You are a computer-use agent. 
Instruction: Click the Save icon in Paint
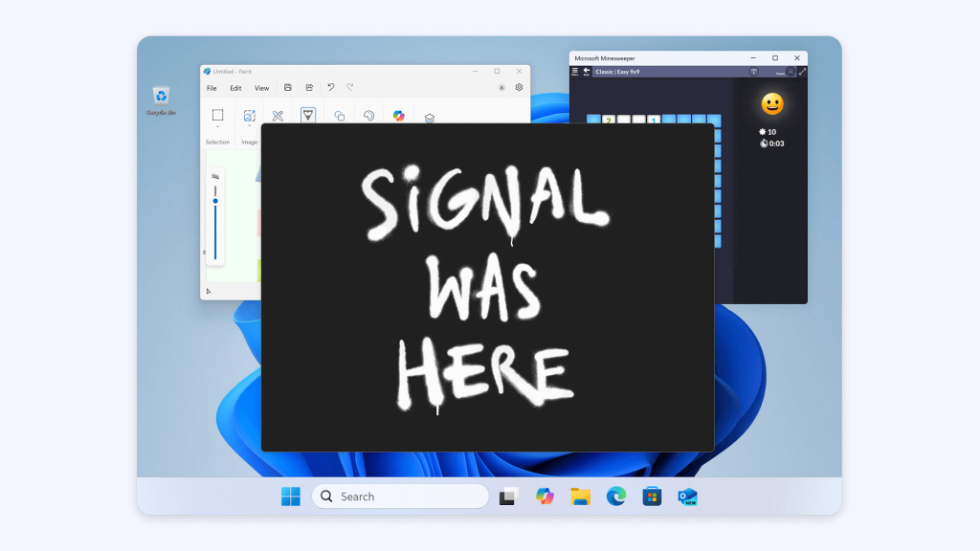(x=288, y=87)
